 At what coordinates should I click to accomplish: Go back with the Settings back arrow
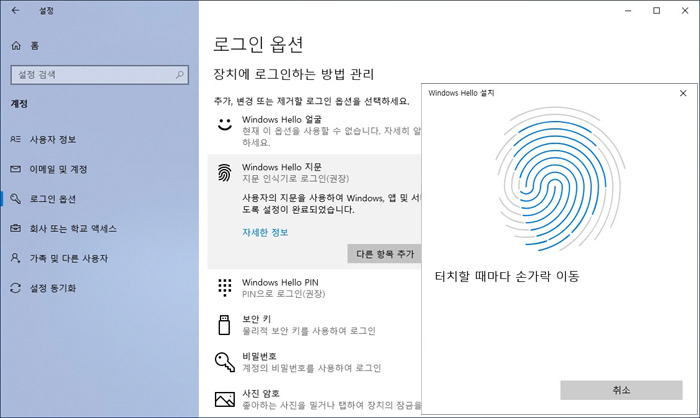[x=16, y=10]
